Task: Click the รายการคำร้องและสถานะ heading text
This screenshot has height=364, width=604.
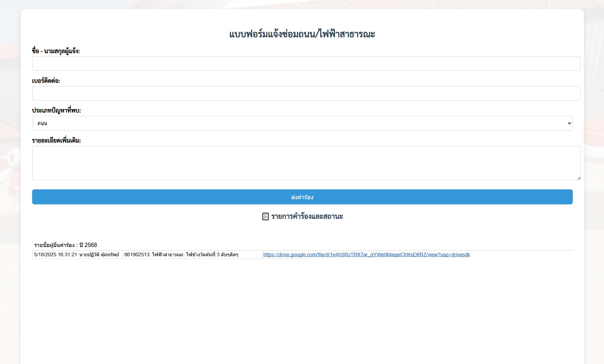Action: tap(307, 216)
